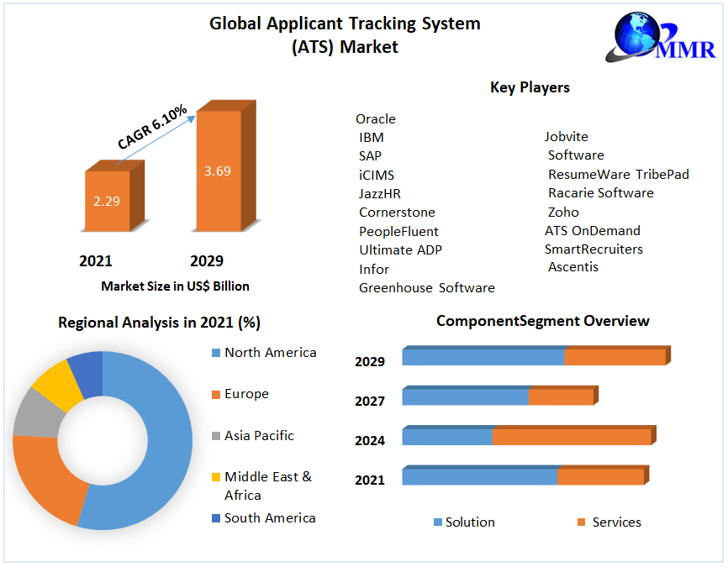Expand the 2021 bar showing 2.29
Screen dimensions: 728x567
(106, 202)
